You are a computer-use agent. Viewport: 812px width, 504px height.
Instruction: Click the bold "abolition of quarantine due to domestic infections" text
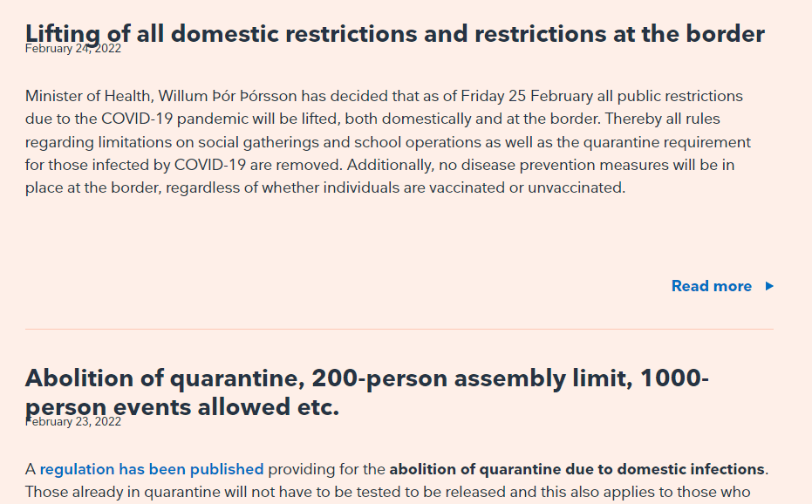[577, 469]
